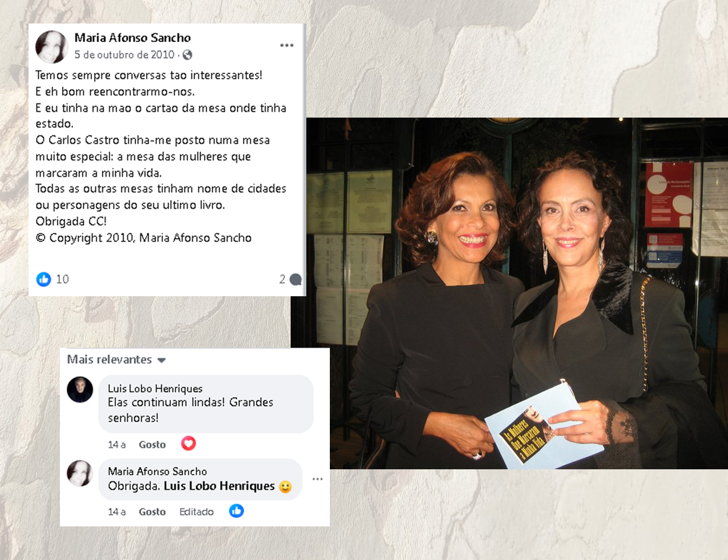The image size is (728, 560).
Task: Click Luis Lobo Henriques' comment avatar
Action: tap(80, 389)
